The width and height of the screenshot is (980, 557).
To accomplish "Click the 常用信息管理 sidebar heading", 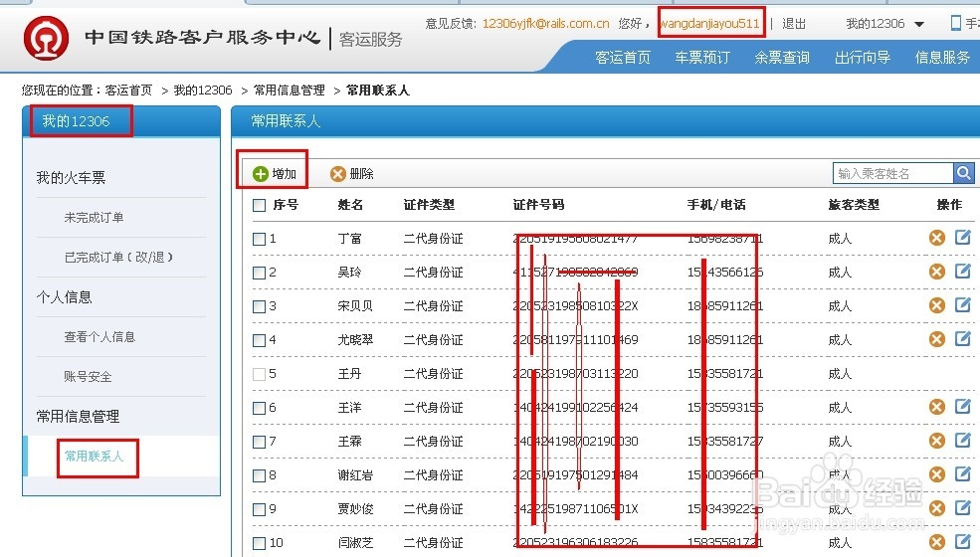I will pos(78,417).
